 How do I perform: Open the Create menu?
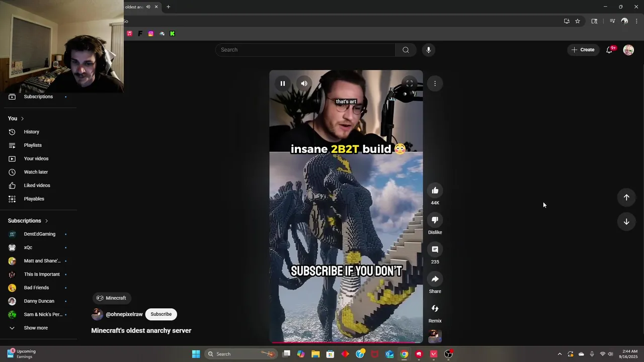pos(583,50)
